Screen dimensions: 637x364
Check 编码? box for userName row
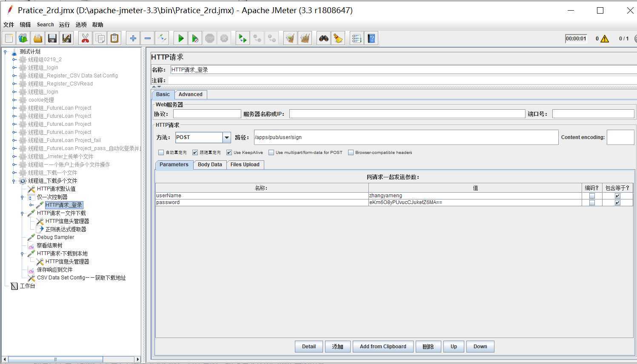[x=592, y=196]
